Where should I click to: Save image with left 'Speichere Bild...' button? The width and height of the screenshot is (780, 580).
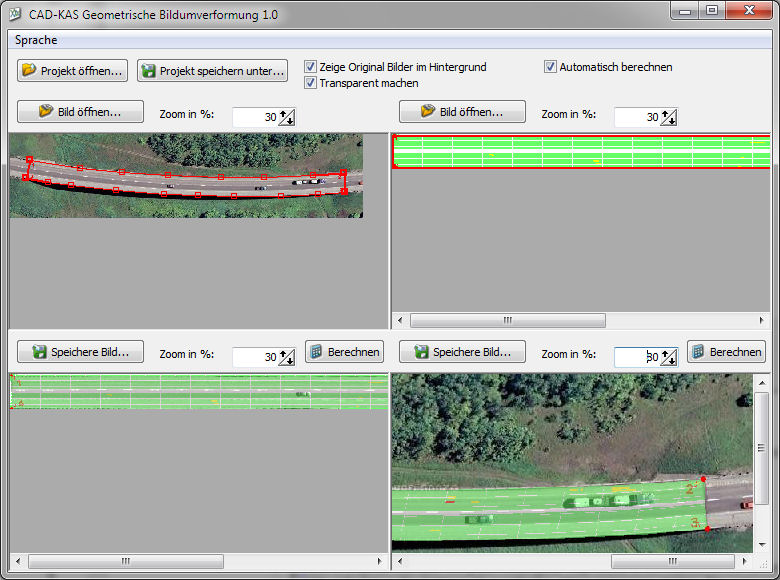tap(80, 352)
